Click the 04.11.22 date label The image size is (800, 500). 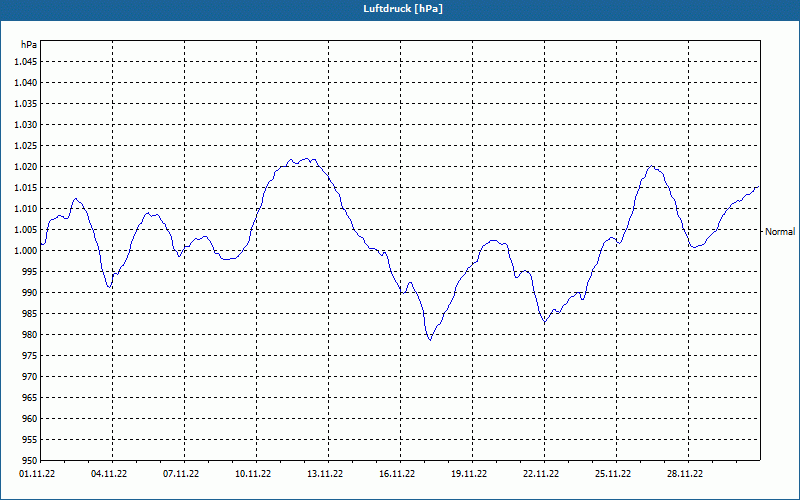(109, 473)
